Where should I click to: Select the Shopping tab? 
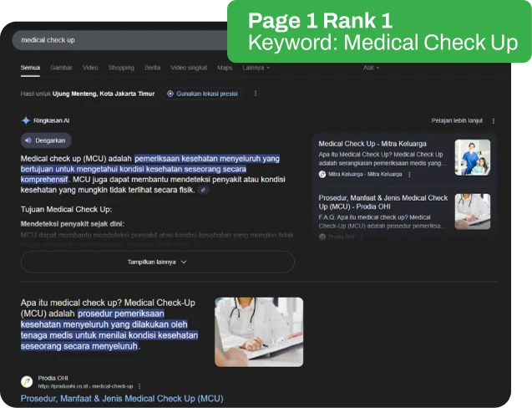pos(121,67)
